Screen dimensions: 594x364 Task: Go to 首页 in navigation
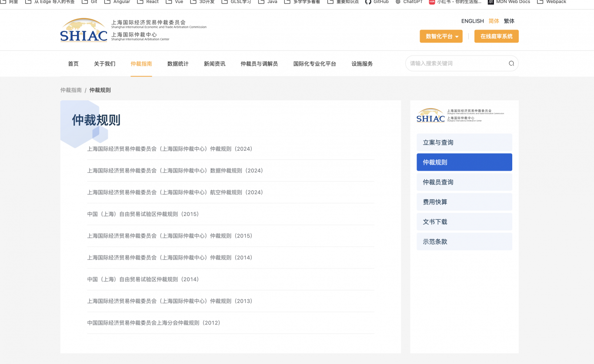pyautogui.click(x=73, y=64)
